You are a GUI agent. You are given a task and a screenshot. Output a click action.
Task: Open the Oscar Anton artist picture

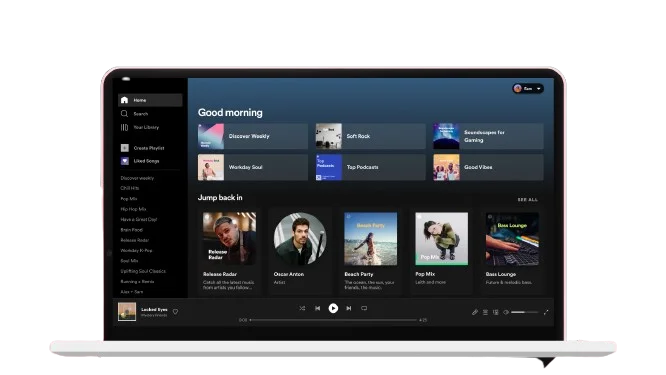coord(300,239)
